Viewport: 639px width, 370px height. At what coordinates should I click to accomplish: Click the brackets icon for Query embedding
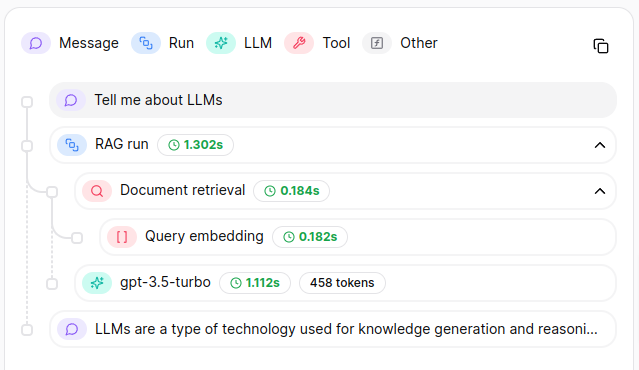(x=122, y=237)
